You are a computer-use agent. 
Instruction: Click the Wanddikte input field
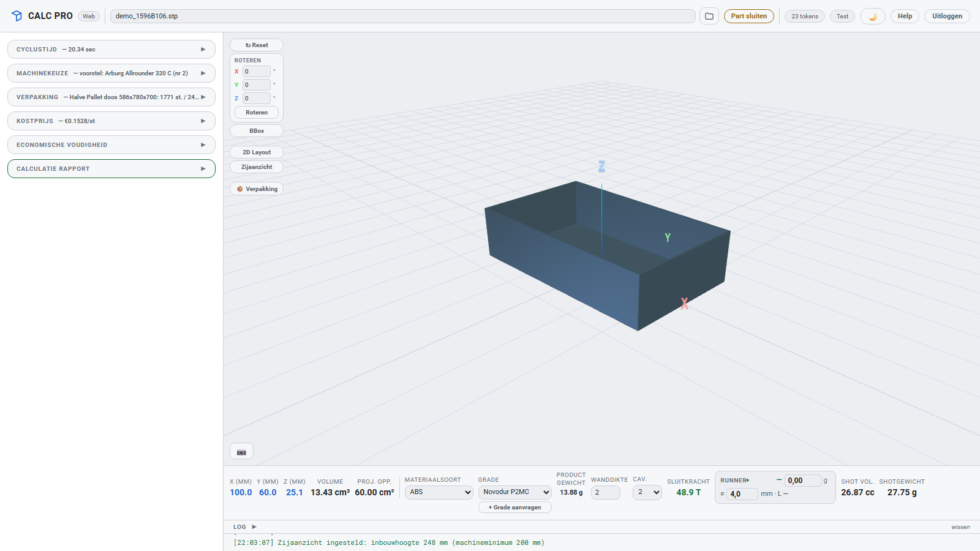click(606, 492)
